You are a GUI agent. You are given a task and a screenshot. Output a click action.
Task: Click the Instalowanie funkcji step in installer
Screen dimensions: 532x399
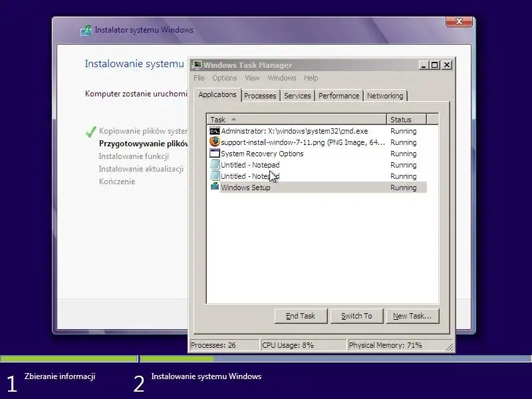[x=134, y=156]
